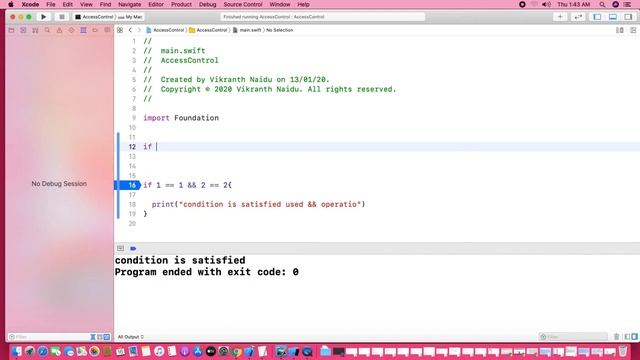Click the line 12 gutter number
640x360 pixels.
tap(132, 147)
